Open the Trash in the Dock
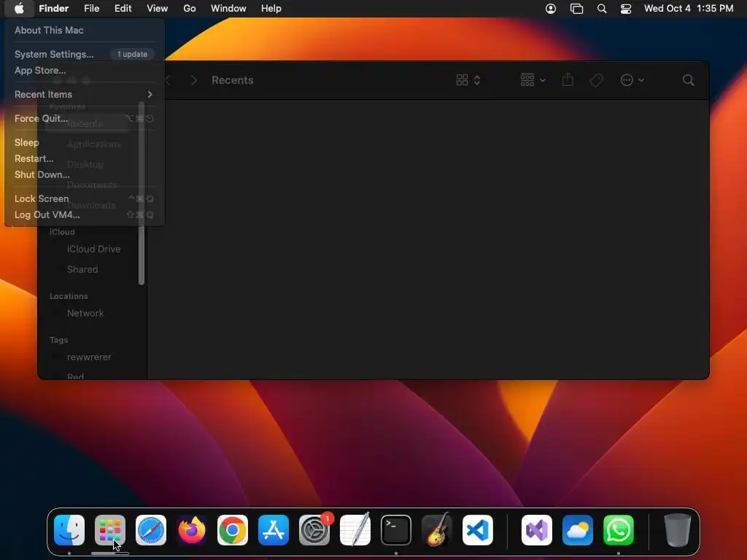 coord(678,530)
